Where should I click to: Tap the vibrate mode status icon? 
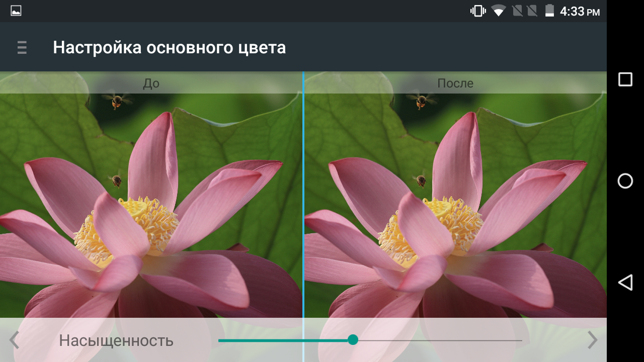coord(478,11)
